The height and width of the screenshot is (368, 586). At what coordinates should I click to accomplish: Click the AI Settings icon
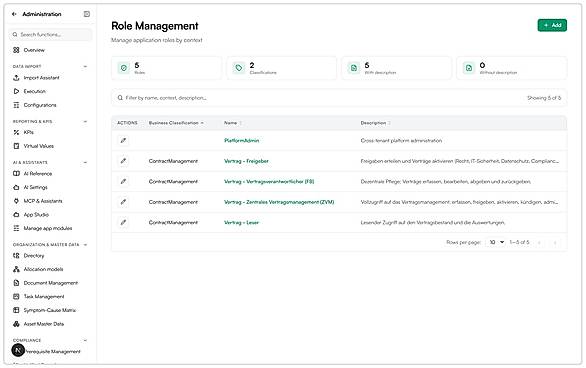[16, 187]
